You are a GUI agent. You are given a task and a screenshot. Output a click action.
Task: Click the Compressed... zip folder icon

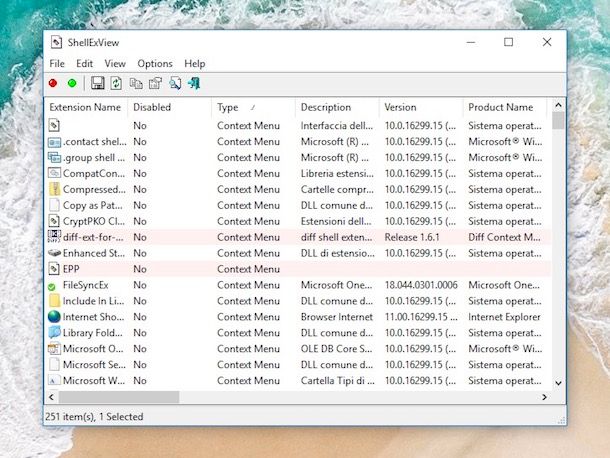tap(54, 190)
